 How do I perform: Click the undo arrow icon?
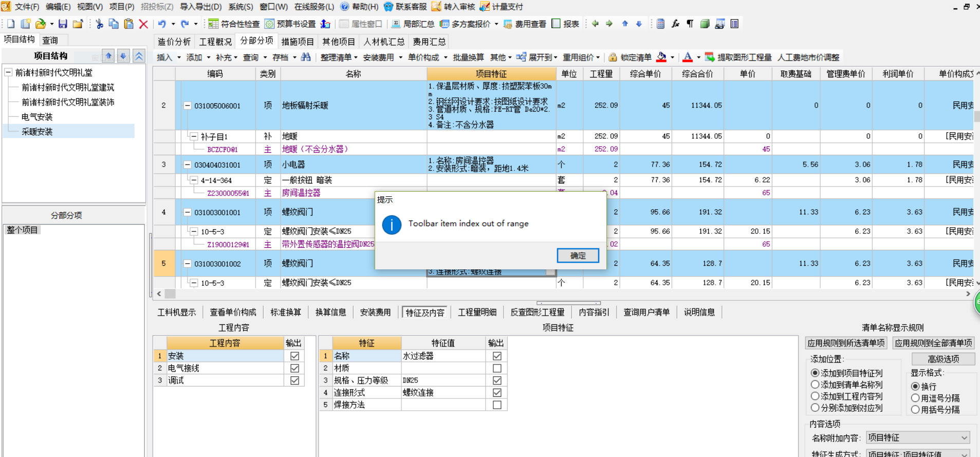coord(161,24)
